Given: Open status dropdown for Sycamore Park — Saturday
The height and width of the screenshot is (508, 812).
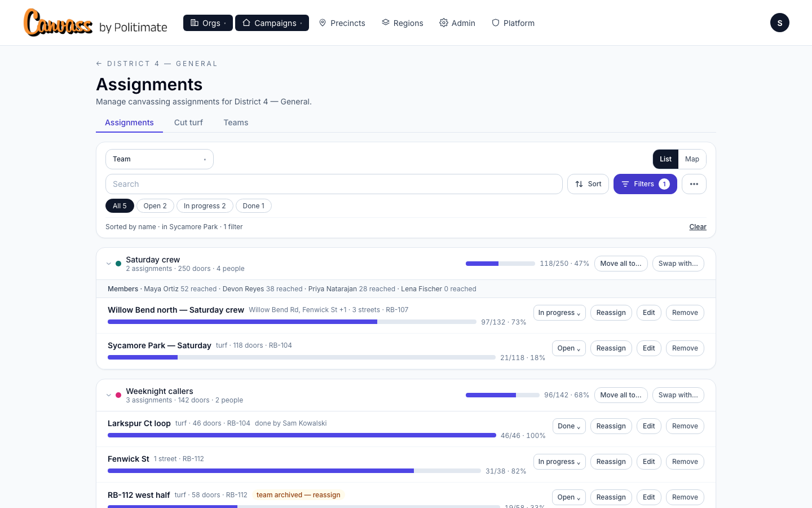Looking at the screenshot, I should pyautogui.click(x=569, y=348).
